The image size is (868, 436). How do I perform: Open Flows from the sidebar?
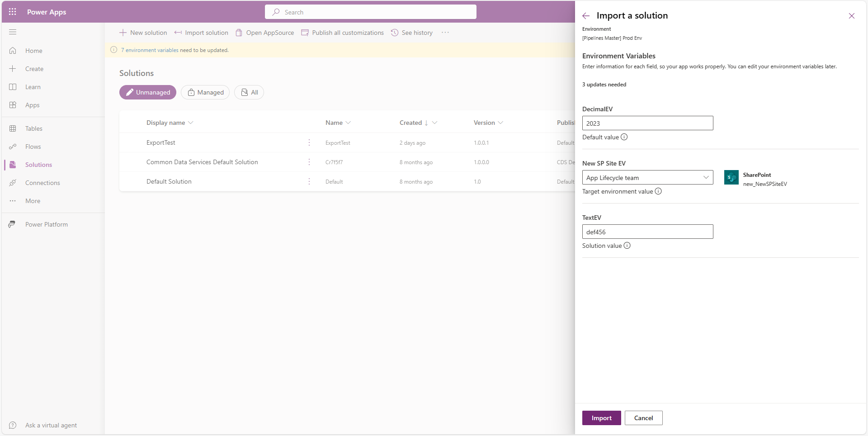pos(32,146)
